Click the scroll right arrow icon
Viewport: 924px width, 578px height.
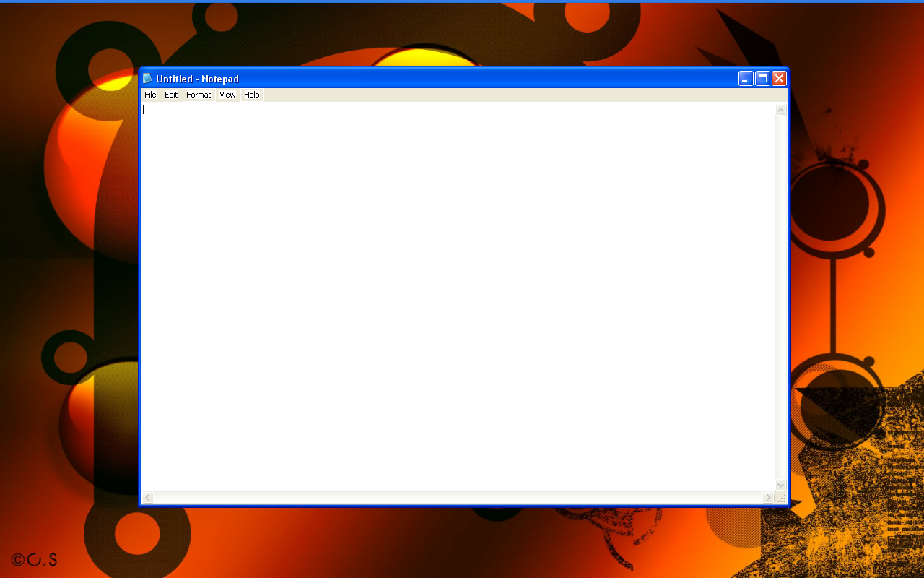[770, 497]
